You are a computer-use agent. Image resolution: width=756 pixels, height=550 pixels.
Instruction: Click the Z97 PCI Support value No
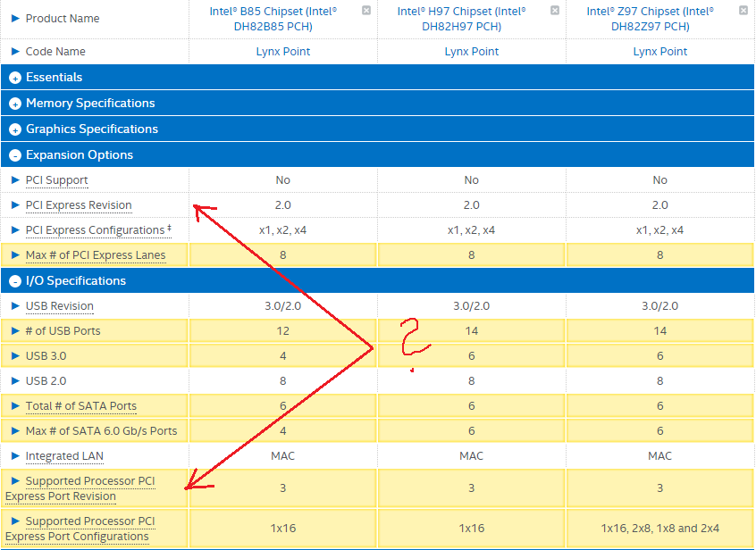660,180
